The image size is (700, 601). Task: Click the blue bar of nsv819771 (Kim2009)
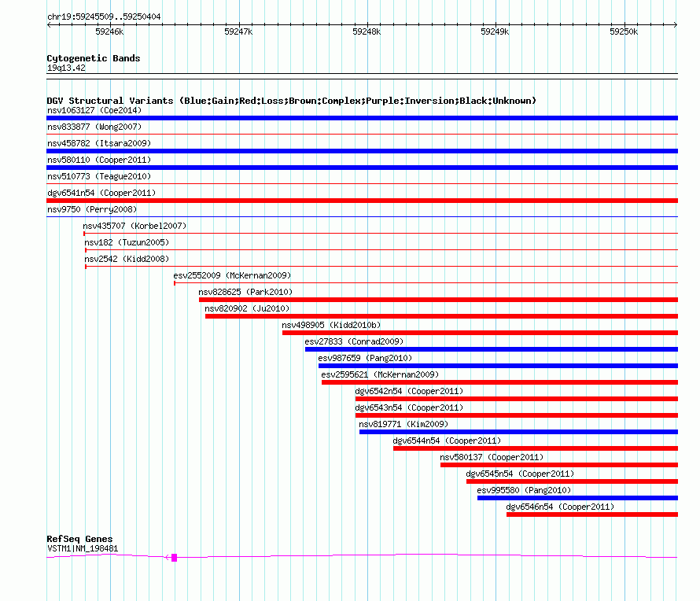tap(519, 432)
